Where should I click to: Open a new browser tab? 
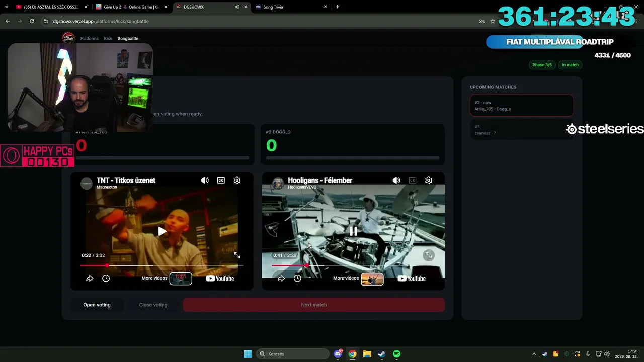pyautogui.click(x=337, y=7)
